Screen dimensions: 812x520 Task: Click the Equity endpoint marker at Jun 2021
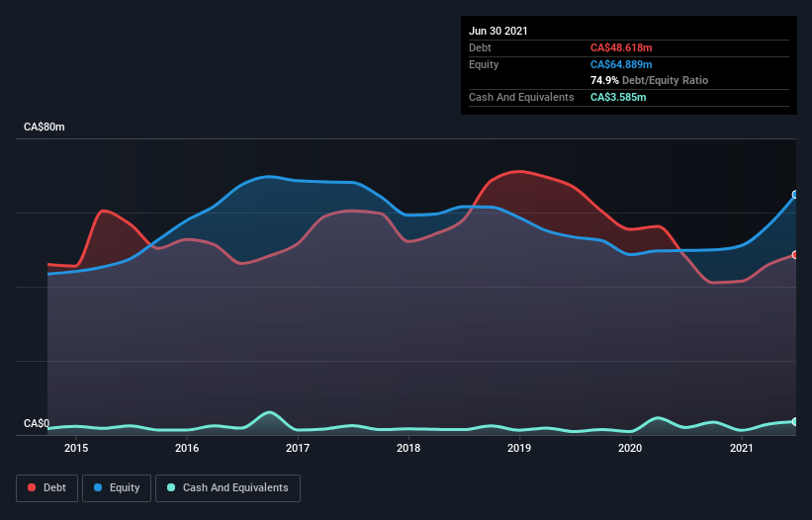pyautogui.click(x=795, y=195)
